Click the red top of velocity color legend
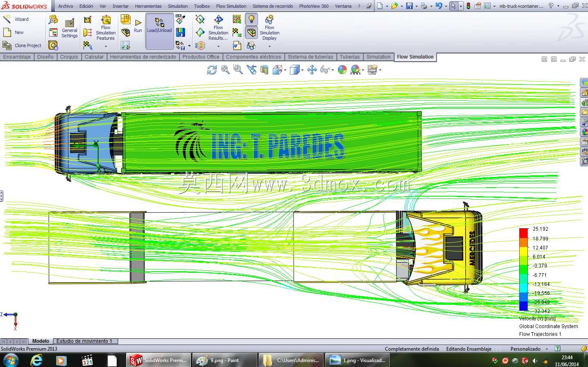Screen dimensions: 588x367 [523, 232]
